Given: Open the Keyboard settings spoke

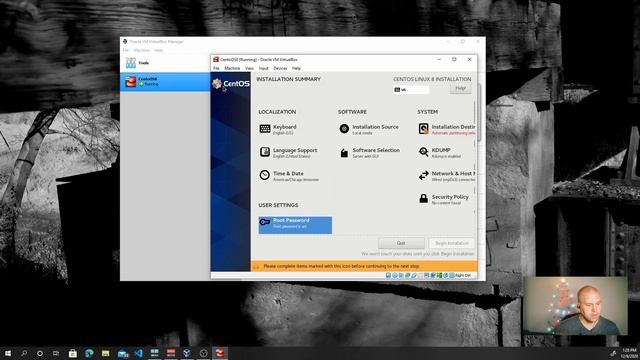Looking at the screenshot, I should 278,129.
